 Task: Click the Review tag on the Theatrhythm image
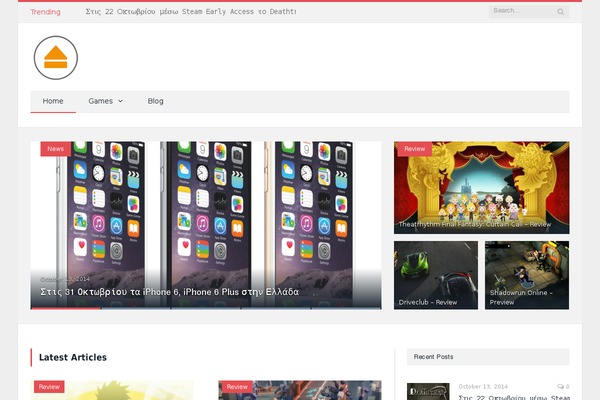click(x=414, y=149)
